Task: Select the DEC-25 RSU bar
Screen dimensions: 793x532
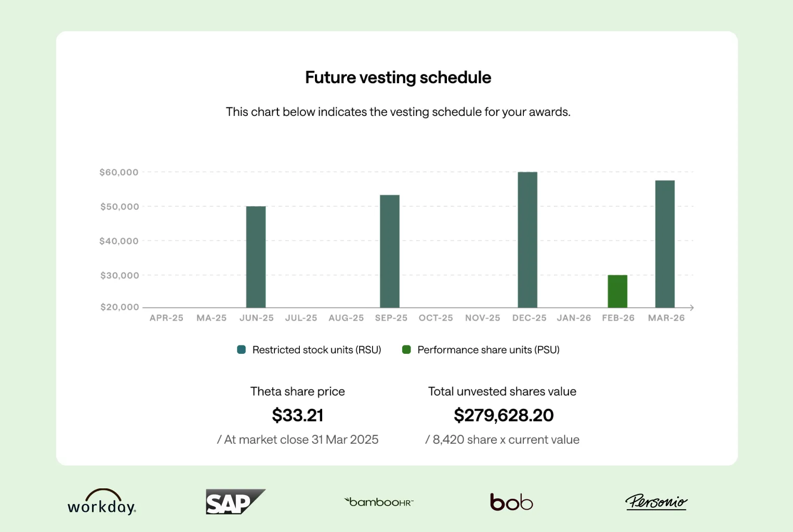Action: 527,240
